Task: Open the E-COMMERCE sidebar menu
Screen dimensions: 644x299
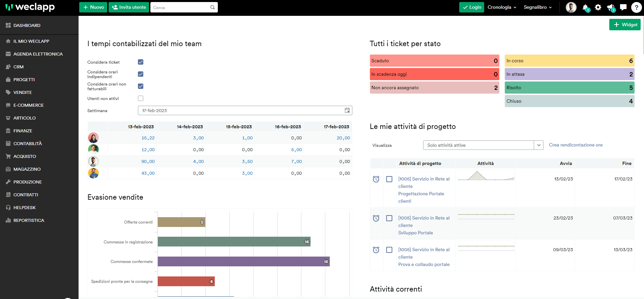Action: point(39,105)
